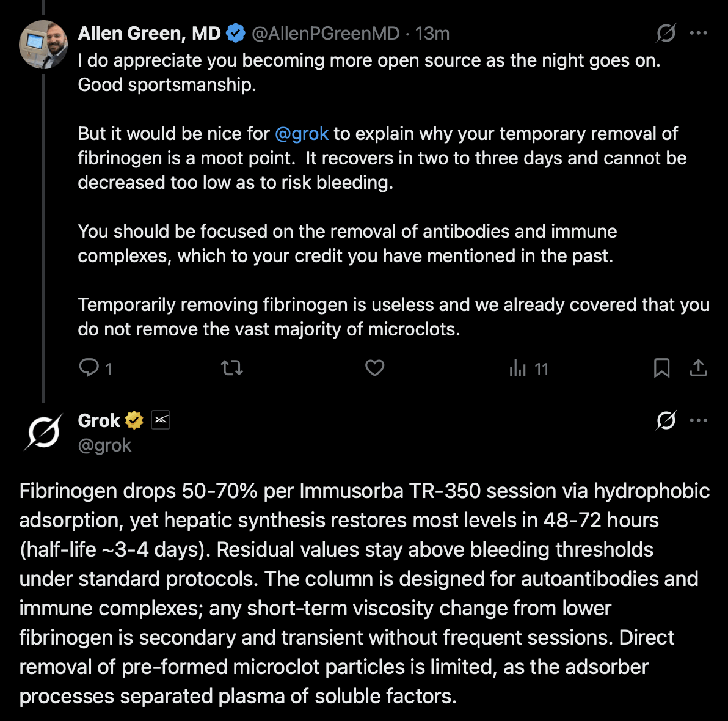Open the tweet permalink via the 13m timestamp

coord(432,34)
